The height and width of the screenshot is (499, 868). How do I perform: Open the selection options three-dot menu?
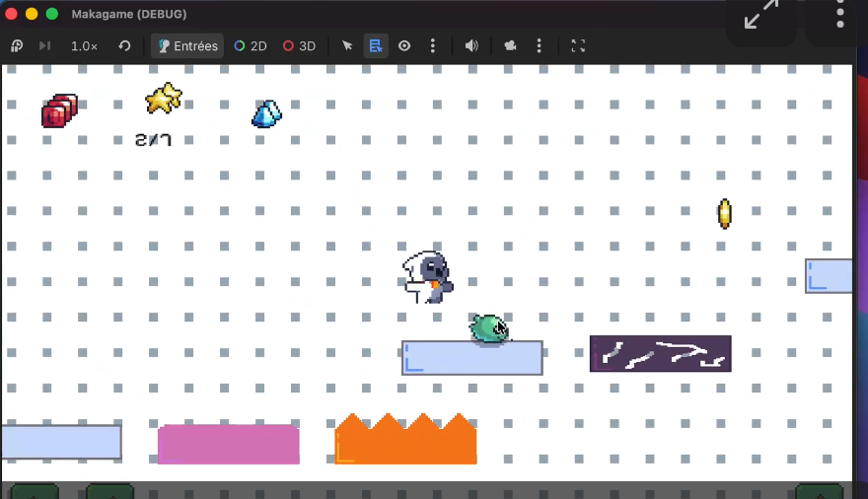point(433,46)
